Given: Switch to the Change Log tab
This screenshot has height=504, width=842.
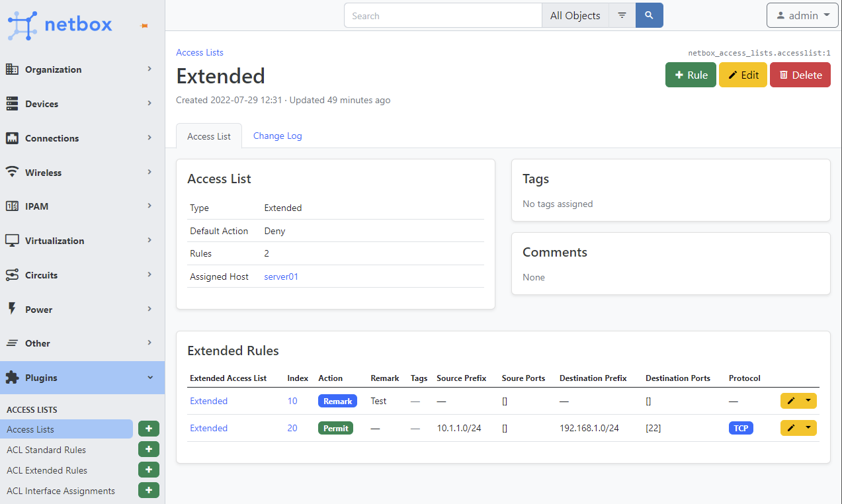Looking at the screenshot, I should pos(277,136).
